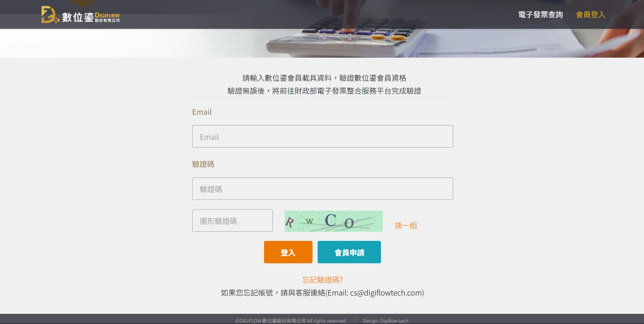This screenshot has width=644, height=324.
Task: Go to the 會員登入 page
Action: point(590,15)
